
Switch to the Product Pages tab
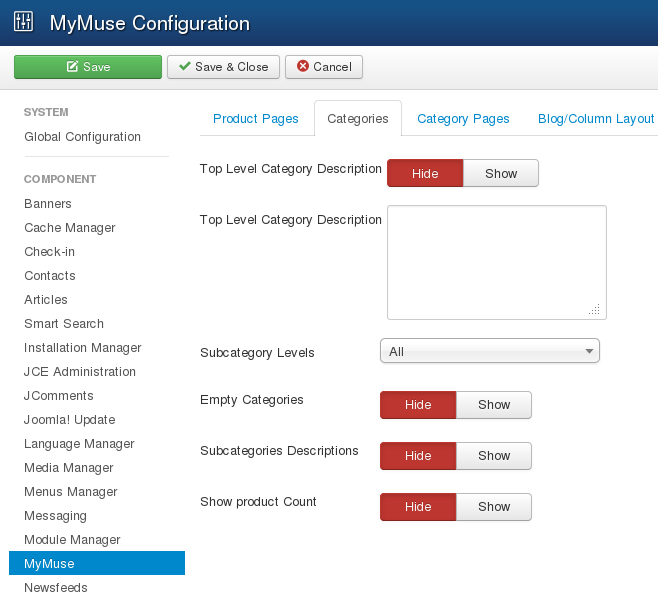click(x=255, y=118)
